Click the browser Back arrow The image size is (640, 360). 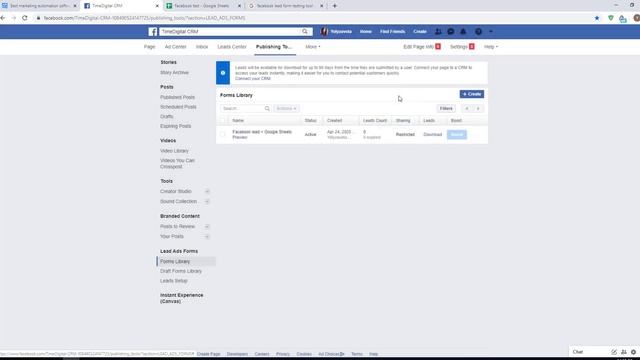(x=3, y=18)
